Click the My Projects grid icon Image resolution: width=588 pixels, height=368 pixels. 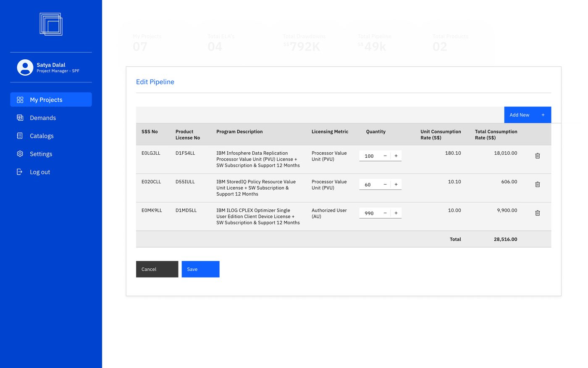point(20,100)
